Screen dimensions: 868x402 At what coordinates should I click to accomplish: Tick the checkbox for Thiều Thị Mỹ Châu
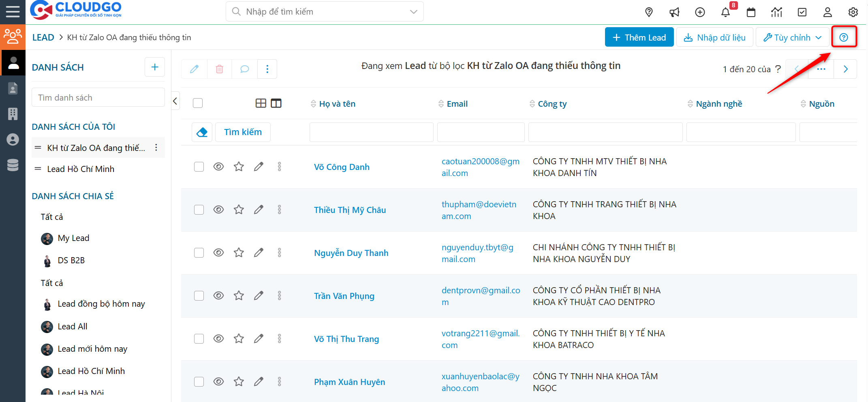[x=199, y=210]
